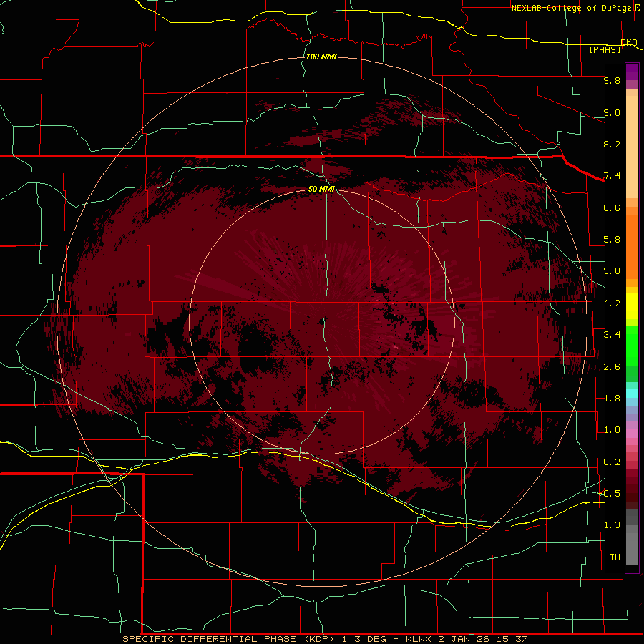This screenshot has width=644, height=644.
Task: Click the 1.3 DEG elevation angle text
Action: pos(364,639)
